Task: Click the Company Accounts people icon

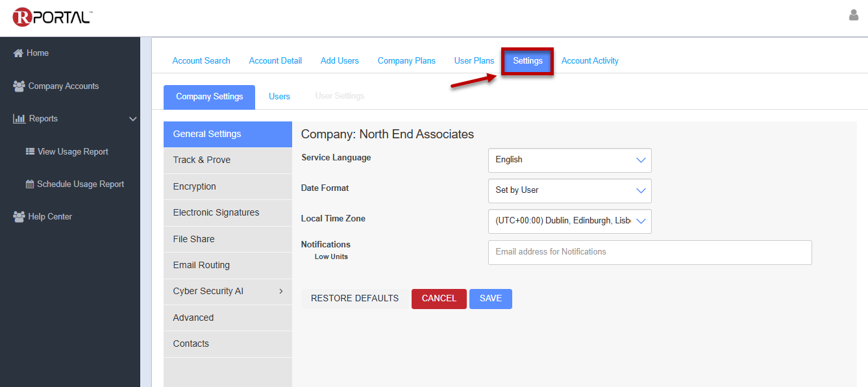Action: point(19,86)
